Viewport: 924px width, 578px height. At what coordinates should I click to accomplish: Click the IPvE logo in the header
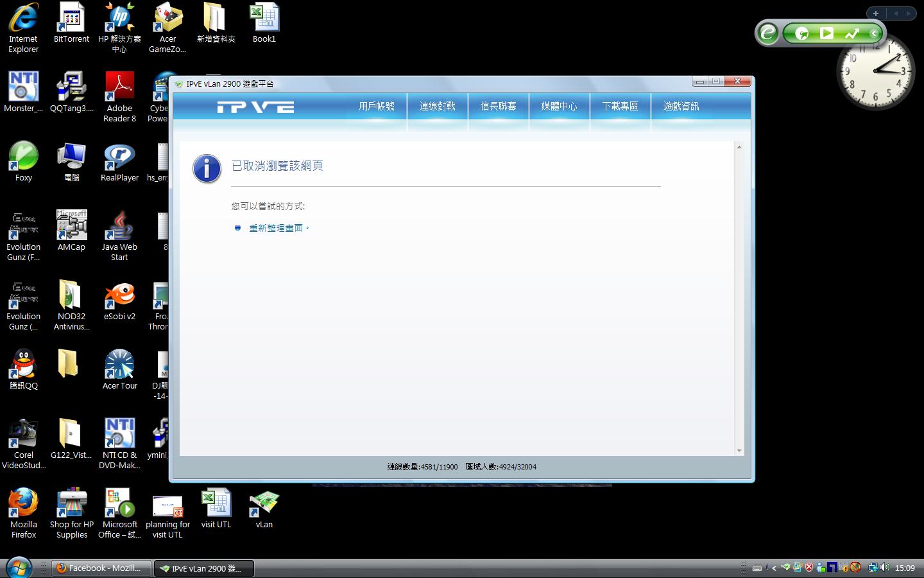pyautogui.click(x=255, y=107)
